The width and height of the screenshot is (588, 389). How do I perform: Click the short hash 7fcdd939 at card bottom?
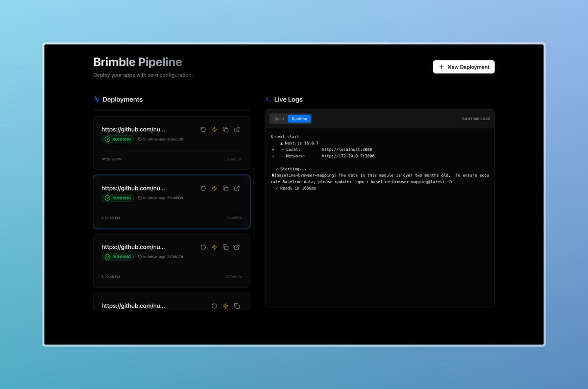pyautogui.click(x=234, y=218)
